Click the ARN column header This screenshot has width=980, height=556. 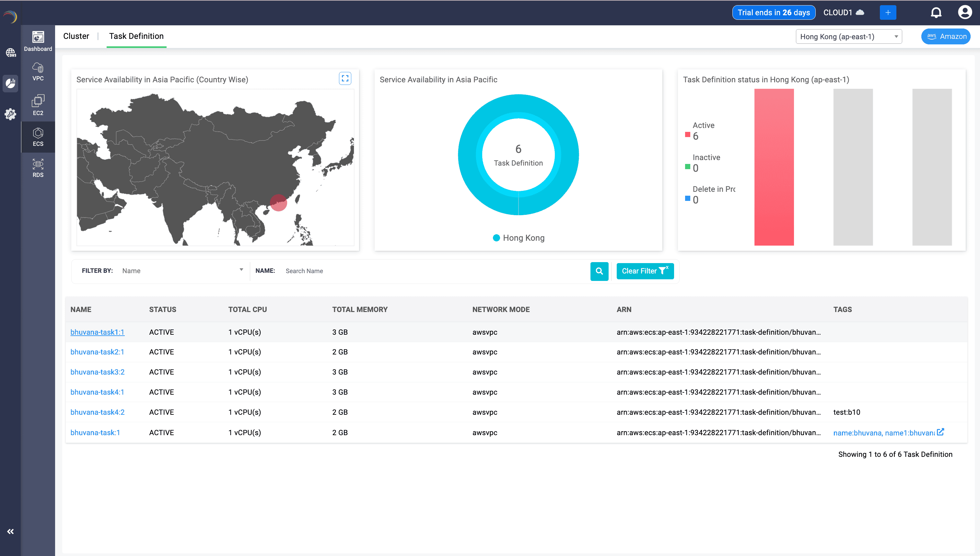(624, 309)
